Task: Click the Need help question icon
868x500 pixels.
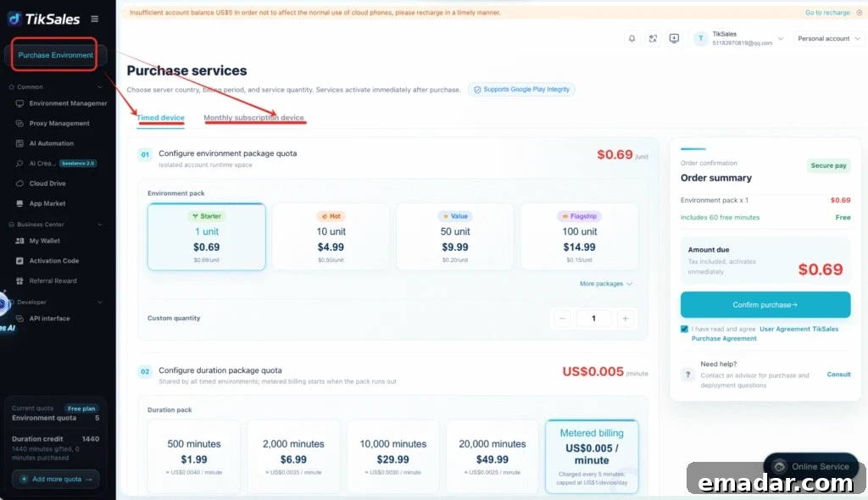Action: [x=687, y=375]
